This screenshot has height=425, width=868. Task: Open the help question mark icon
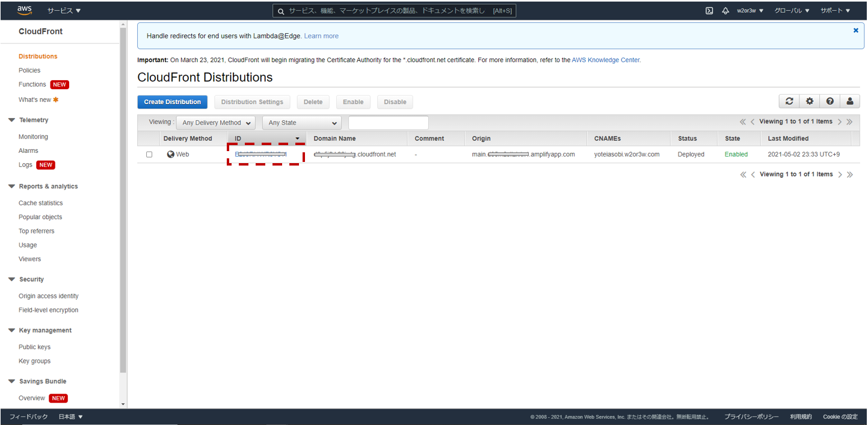[830, 102]
